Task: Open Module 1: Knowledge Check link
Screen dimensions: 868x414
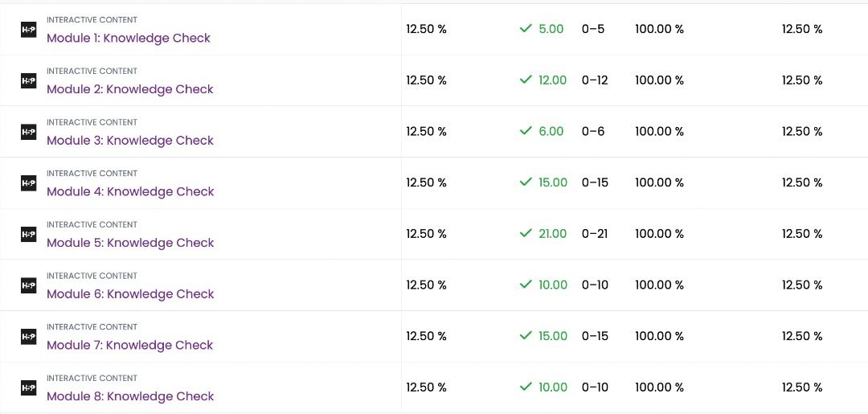Action: [129, 38]
